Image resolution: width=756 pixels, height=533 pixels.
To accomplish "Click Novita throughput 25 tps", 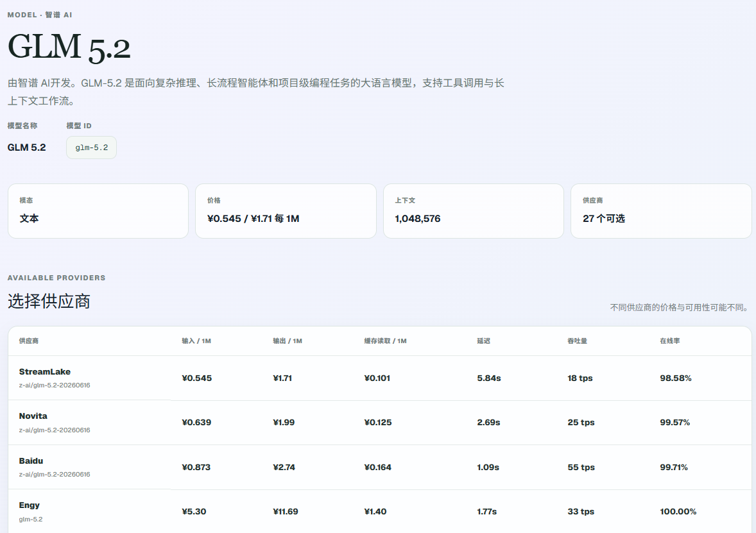I will [581, 423].
